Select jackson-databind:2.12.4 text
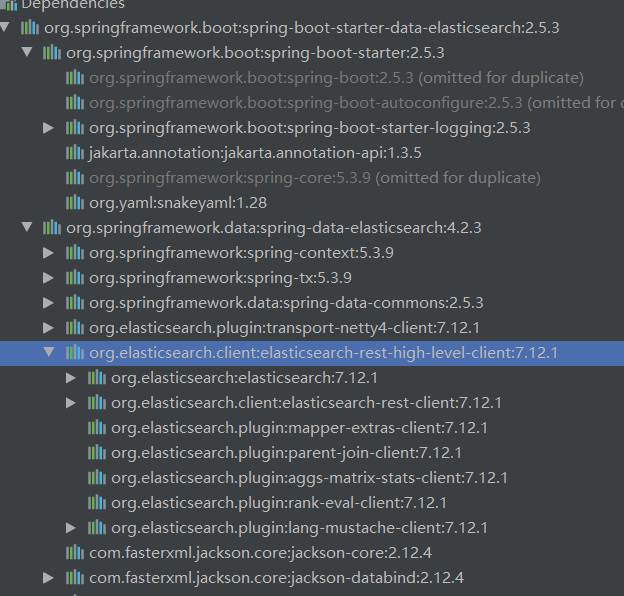Viewport: 624px width, 596px height. point(277,578)
